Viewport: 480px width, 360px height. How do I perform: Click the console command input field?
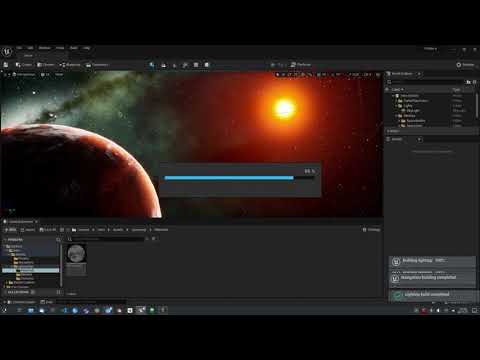click(91, 302)
